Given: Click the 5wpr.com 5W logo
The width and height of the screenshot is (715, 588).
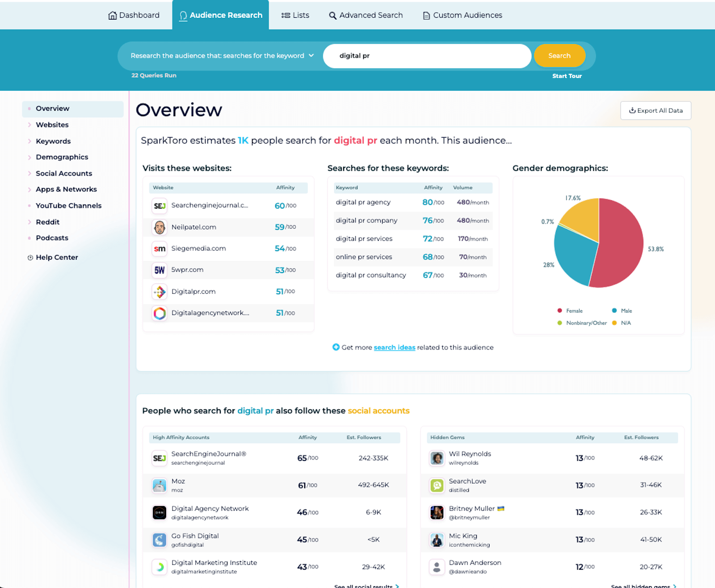Looking at the screenshot, I should (x=160, y=270).
